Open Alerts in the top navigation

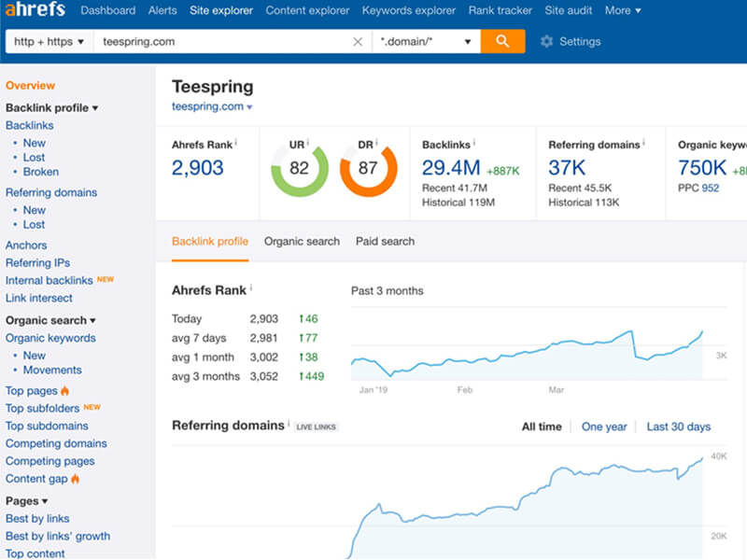(162, 10)
